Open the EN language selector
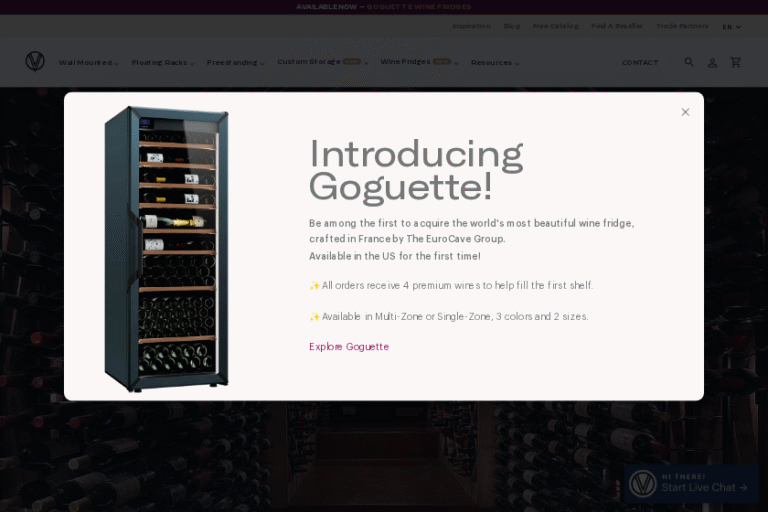768x512 pixels. coord(731,27)
